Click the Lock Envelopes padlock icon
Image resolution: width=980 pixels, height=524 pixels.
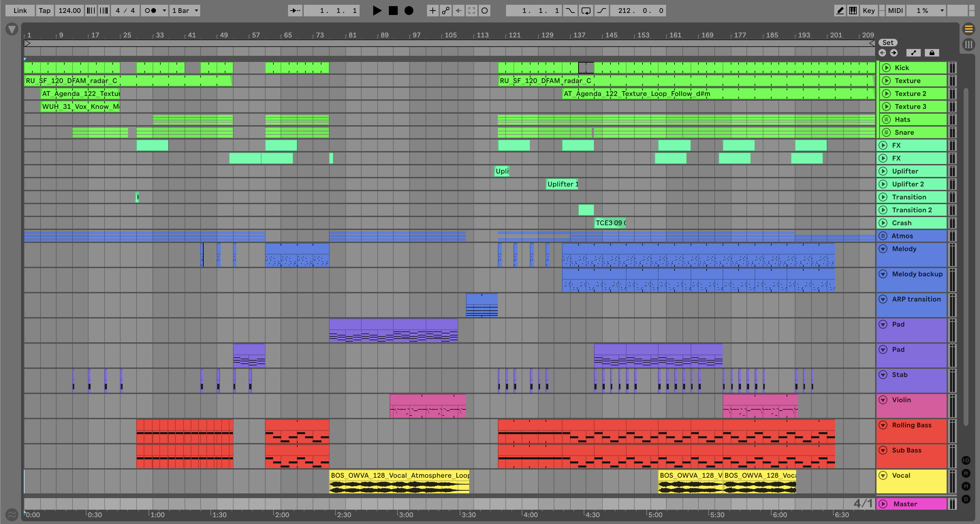[932, 53]
